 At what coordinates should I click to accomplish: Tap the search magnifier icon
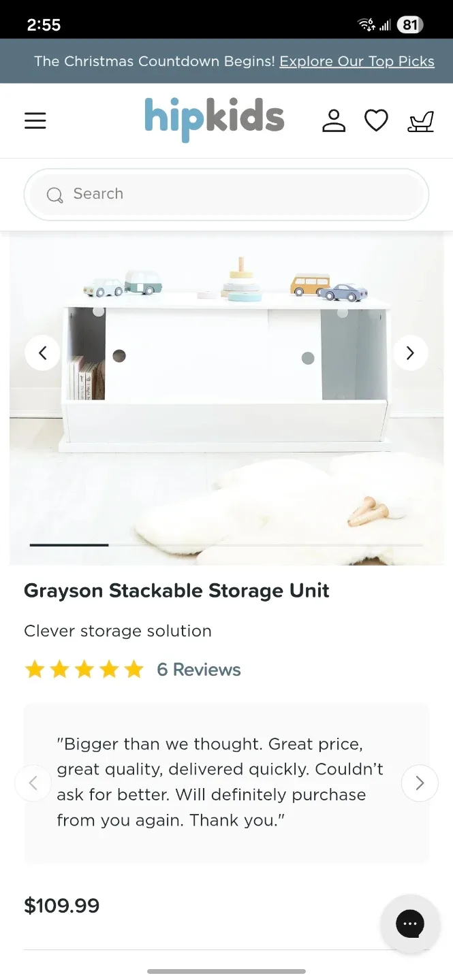click(x=54, y=195)
